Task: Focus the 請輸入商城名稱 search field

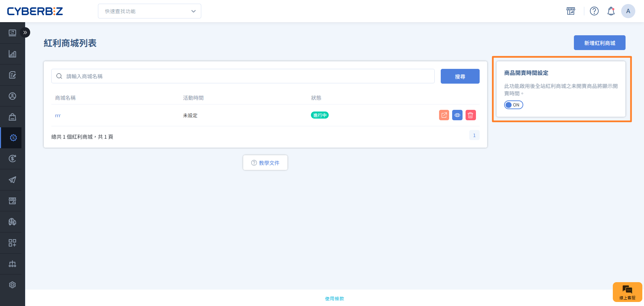Action: pyautogui.click(x=248, y=76)
